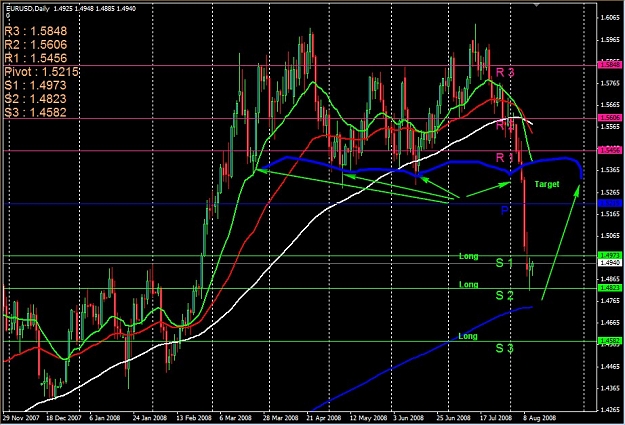Viewport: 625px width, 425px height.
Task: Click the green 1.4973 price tag
Action: [x=610, y=255]
